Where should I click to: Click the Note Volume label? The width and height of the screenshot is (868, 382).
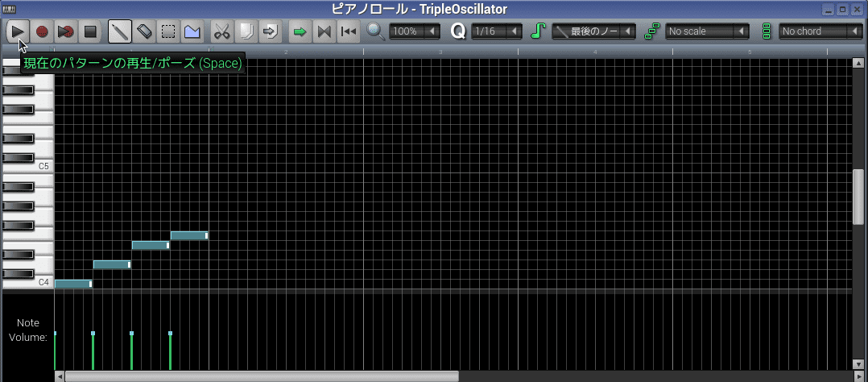(x=27, y=330)
